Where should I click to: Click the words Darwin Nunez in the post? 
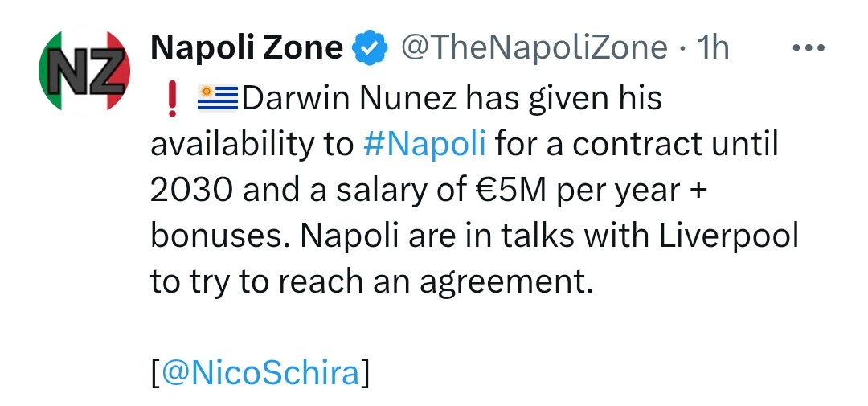pyautogui.click(x=350, y=99)
